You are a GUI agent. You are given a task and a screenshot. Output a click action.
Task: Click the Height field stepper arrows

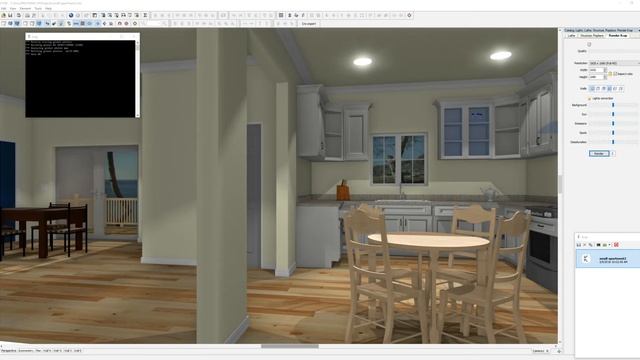pos(605,77)
